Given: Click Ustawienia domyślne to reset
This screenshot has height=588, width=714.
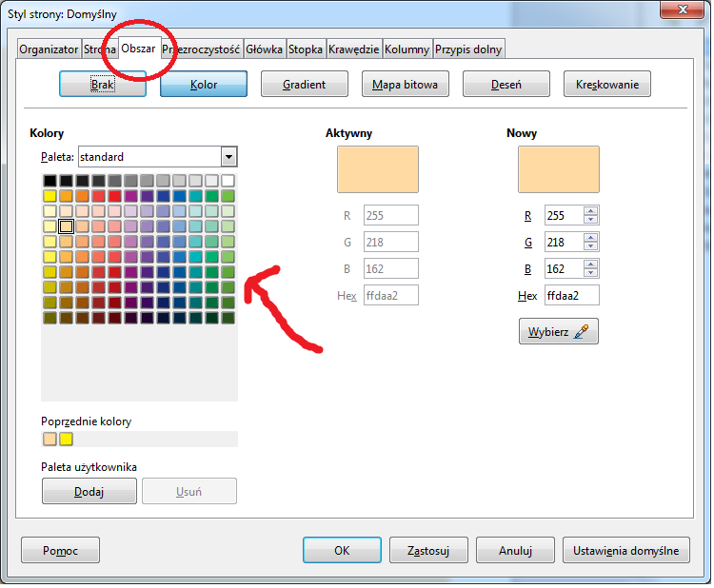Looking at the screenshot, I should tap(625, 550).
